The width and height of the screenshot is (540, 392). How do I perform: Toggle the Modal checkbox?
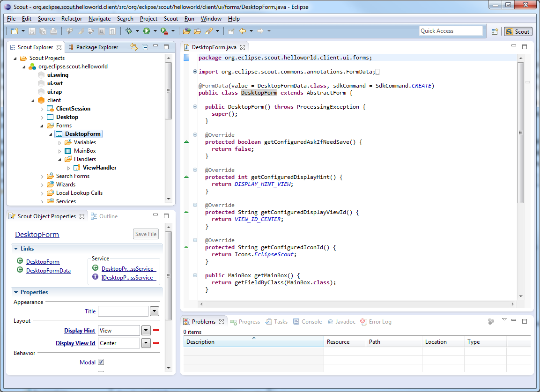[101, 362]
